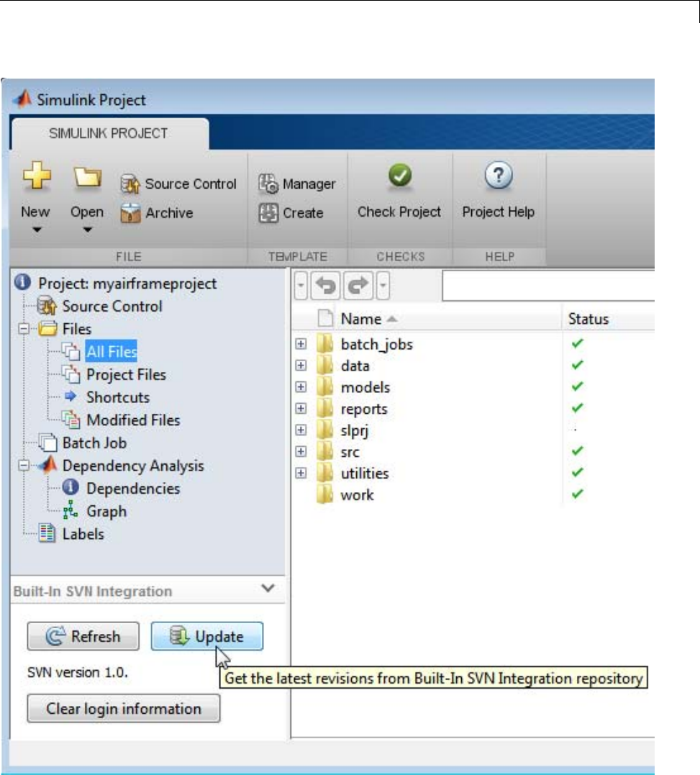
Task: Click the slprj folder icon
Action: [x=324, y=430]
